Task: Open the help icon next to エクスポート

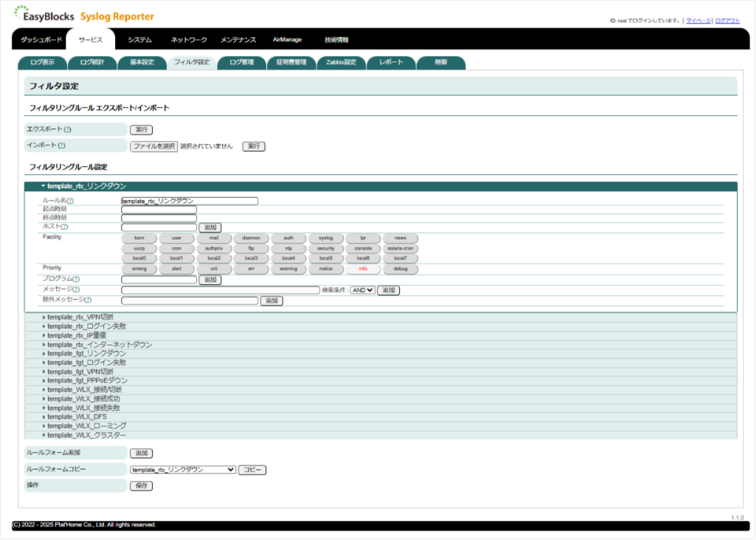Action: point(68,130)
